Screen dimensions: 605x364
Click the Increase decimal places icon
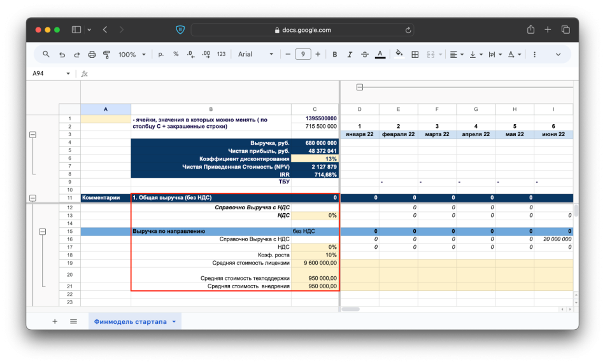coord(206,55)
